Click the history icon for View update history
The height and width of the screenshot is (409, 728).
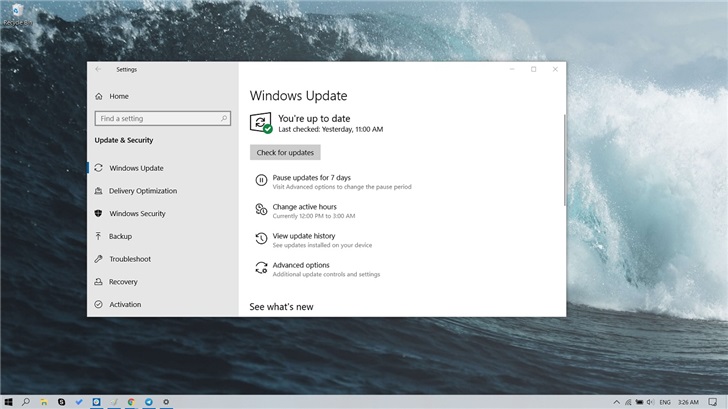[261, 239]
